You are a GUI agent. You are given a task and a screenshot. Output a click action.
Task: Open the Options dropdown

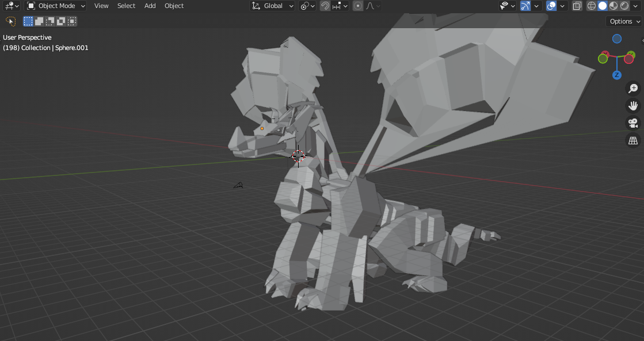coord(624,21)
